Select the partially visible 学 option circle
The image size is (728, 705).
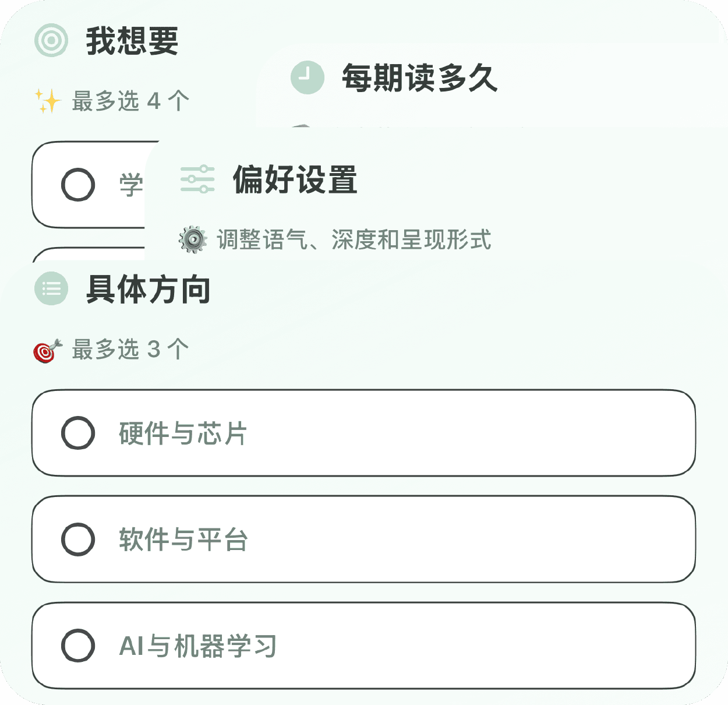tap(78, 184)
